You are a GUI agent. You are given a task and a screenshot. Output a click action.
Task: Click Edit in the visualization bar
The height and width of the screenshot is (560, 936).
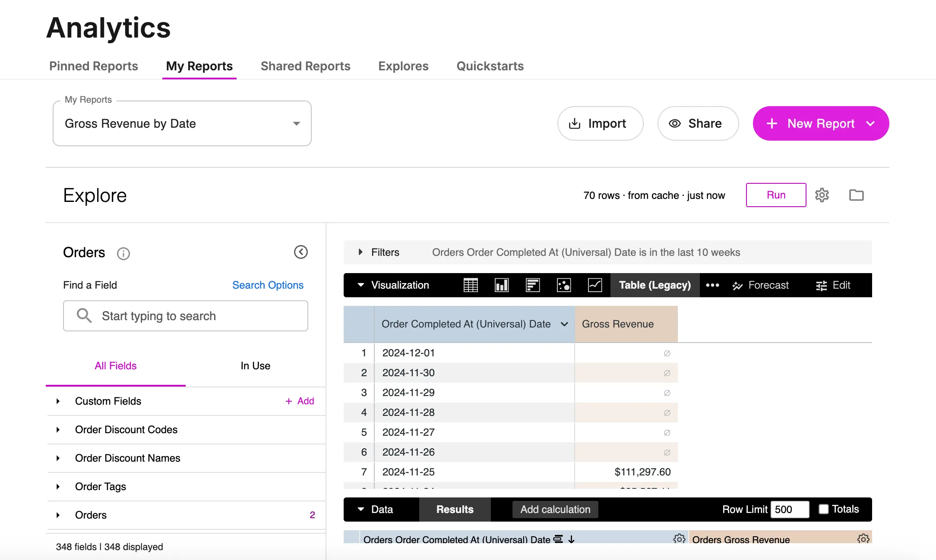tap(833, 285)
